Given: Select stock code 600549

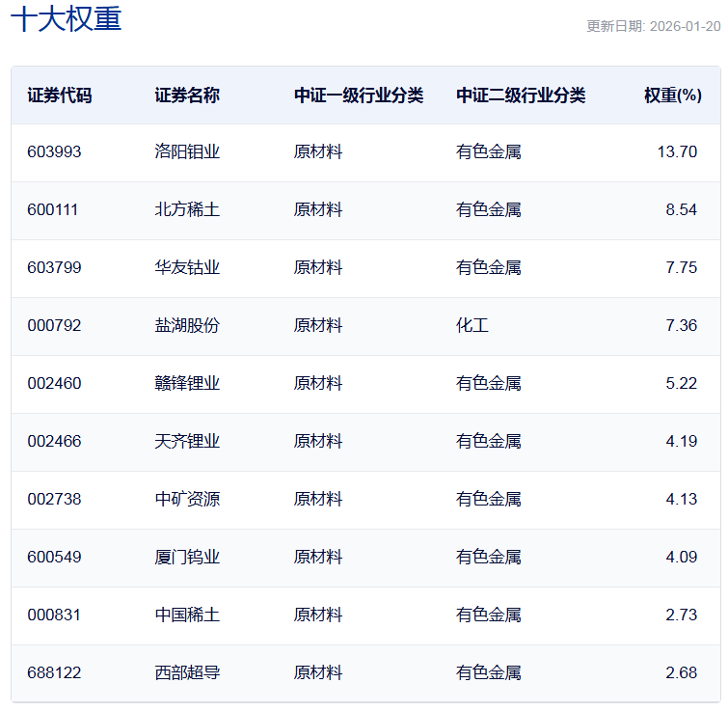Looking at the screenshot, I should pos(54,557).
